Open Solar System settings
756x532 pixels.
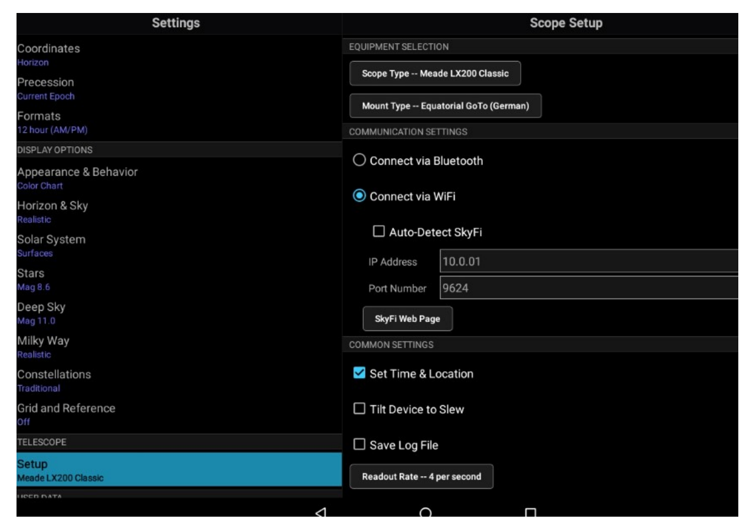point(179,245)
